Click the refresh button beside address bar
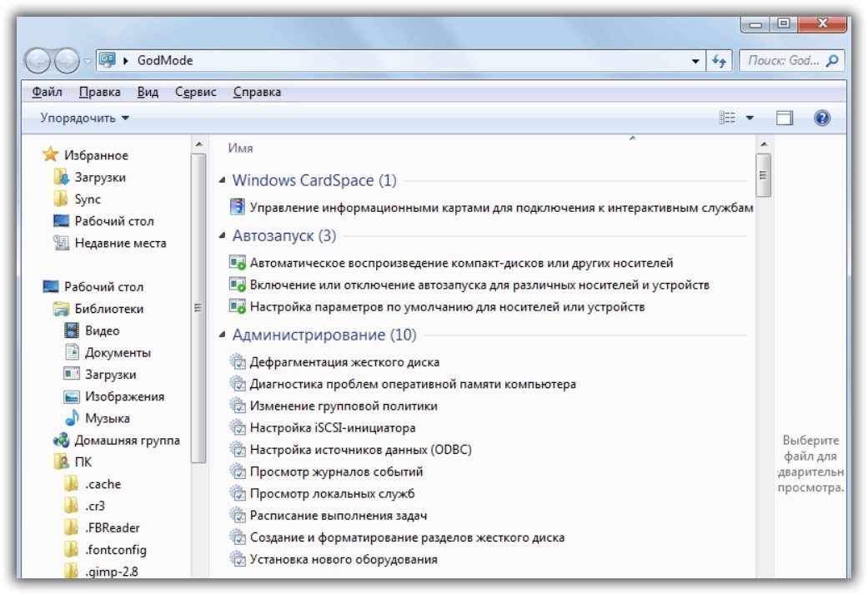The width and height of the screenshot is (868, 595). 719,60
